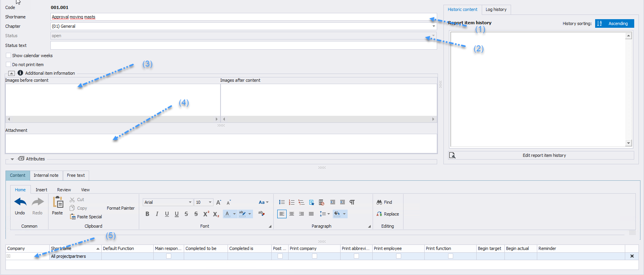The image size is (644, 275).
Task: Open the font size dropdown
Action: [x=210, y=202]
